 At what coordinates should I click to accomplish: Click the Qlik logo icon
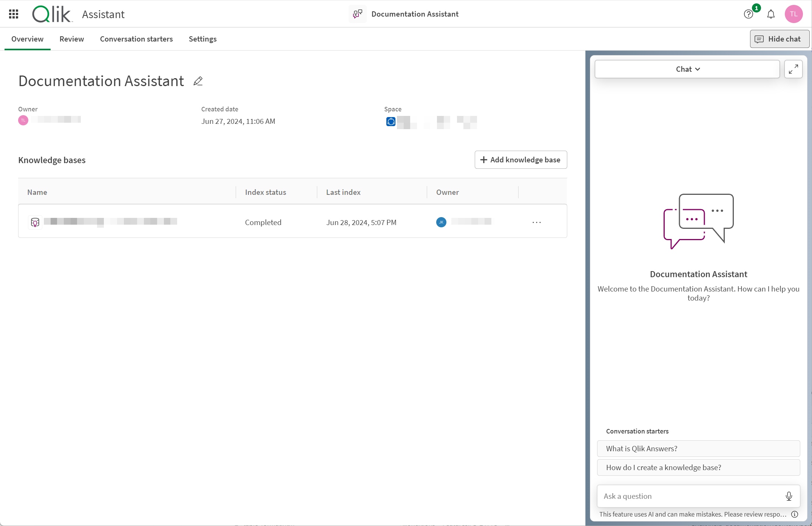[51, 14]
